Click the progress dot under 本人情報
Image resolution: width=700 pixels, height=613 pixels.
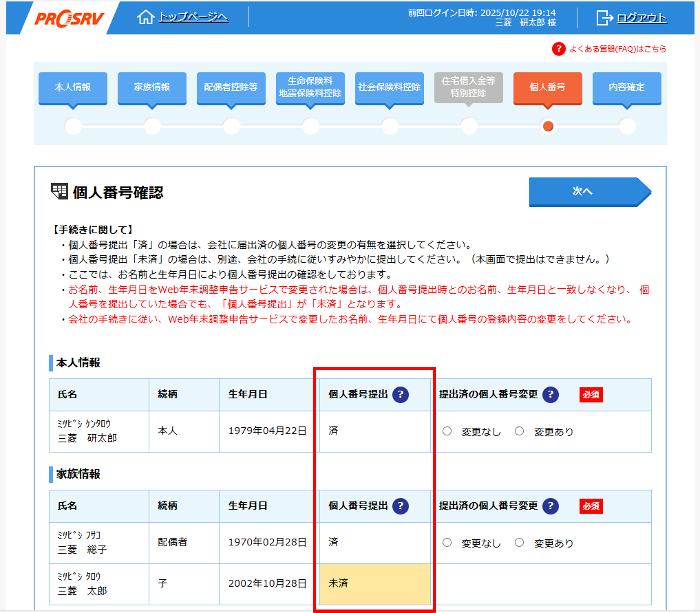[x=73, y=126]
